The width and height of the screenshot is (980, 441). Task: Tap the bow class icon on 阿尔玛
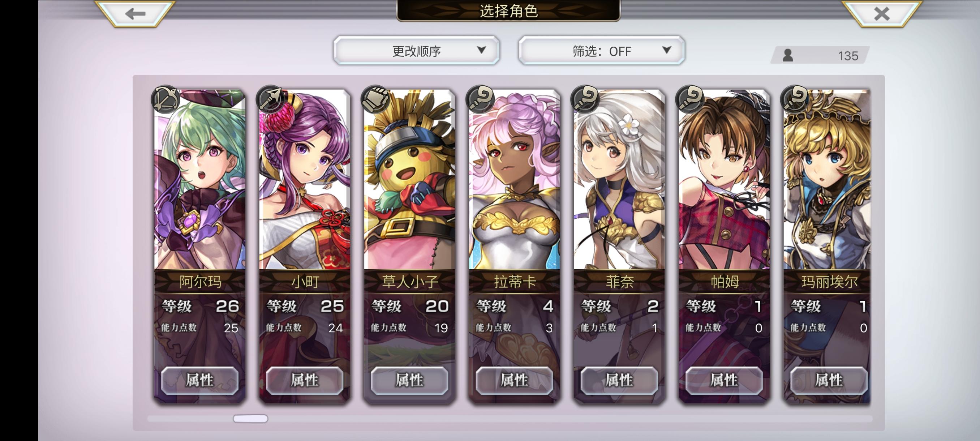(x=166, y=99)
